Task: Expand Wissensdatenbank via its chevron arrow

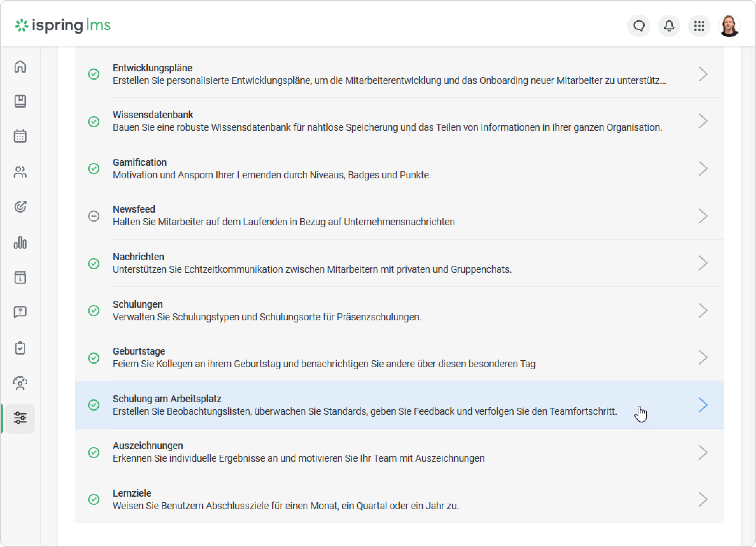Action: point(703,121)
